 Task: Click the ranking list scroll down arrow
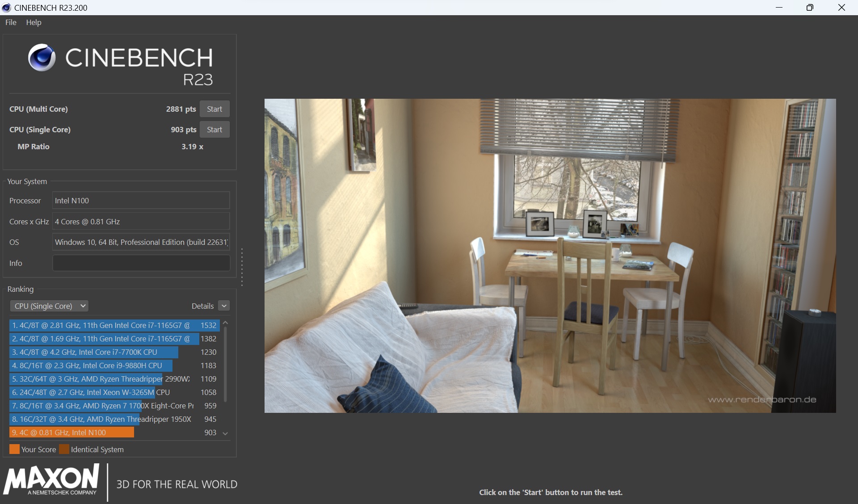click(226, 433)
